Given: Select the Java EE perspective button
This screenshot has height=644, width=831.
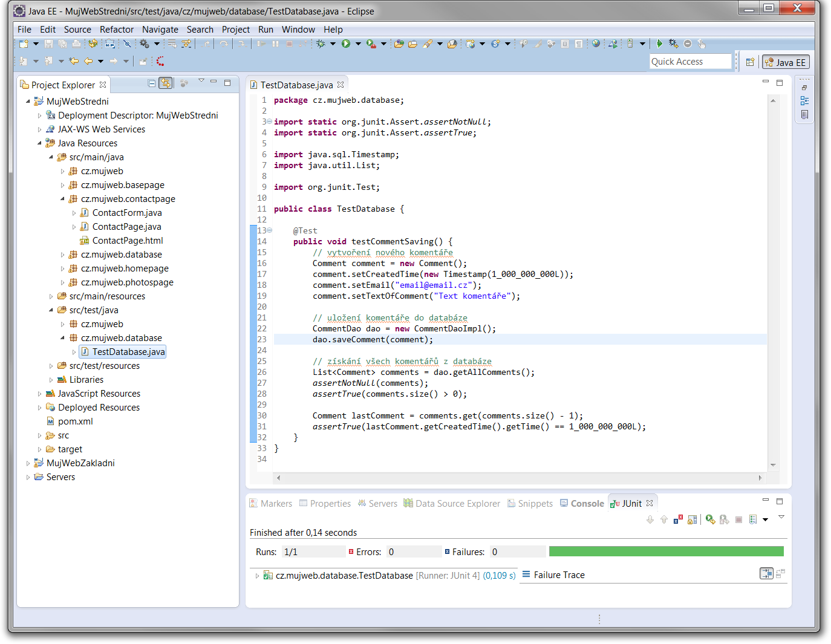Looking at the screenshot, I should 786,62.
